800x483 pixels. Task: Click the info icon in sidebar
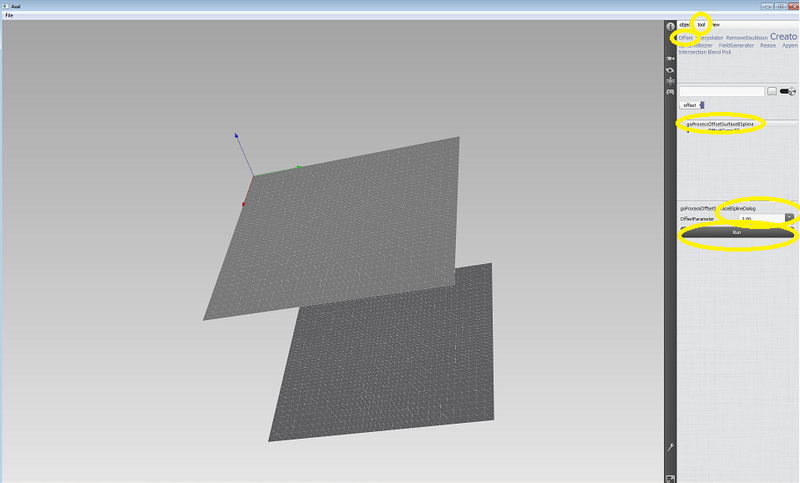[x=670, y=26]
